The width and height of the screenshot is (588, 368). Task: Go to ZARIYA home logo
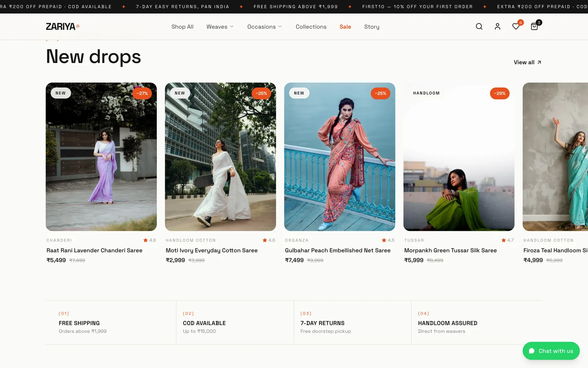click(x=62, y=26)
